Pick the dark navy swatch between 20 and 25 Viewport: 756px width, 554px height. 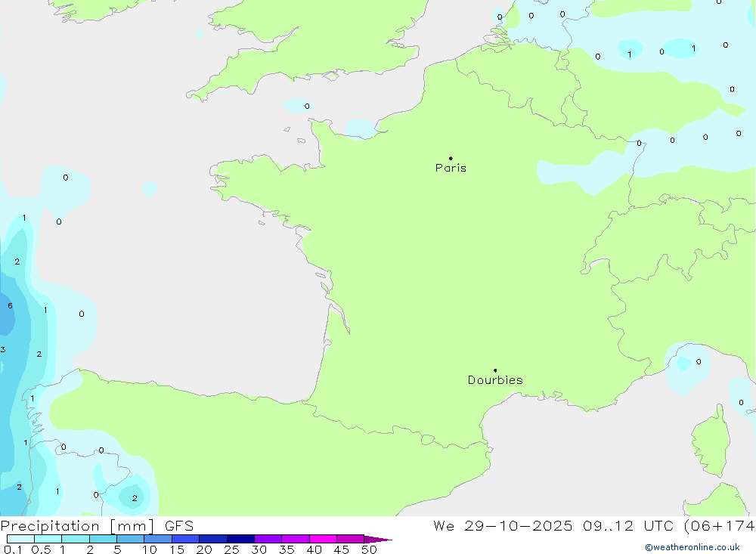(x=212, y=539)
